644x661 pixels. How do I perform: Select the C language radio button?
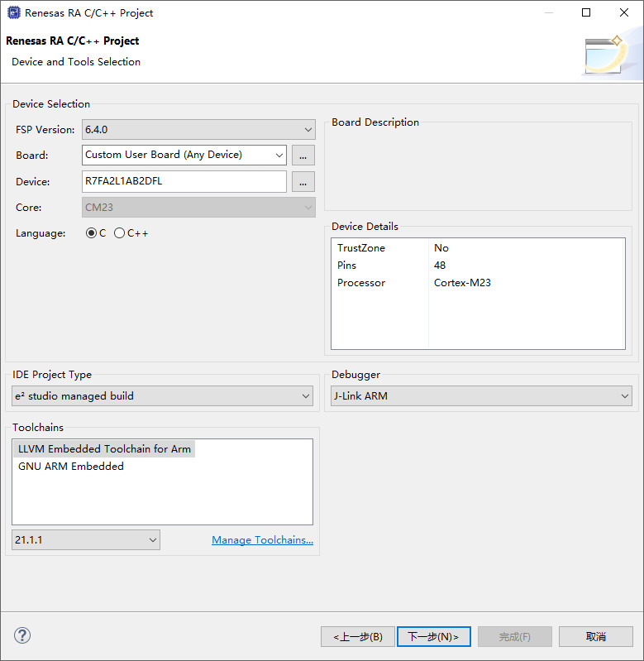point(91,233)
